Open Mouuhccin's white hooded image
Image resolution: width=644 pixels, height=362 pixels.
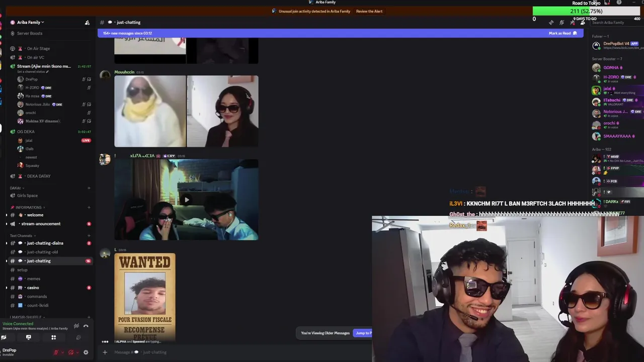(x=150, y=111)
